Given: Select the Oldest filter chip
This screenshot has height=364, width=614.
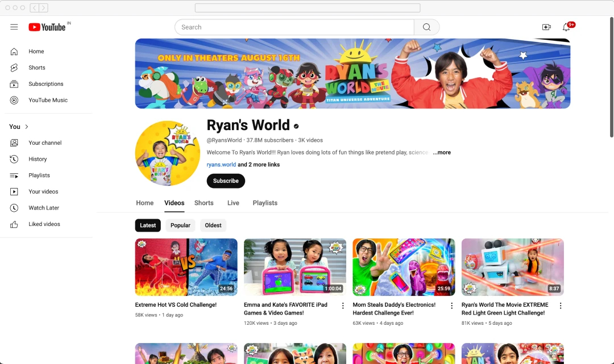Looking at the screenshot, I should (213, 225).
